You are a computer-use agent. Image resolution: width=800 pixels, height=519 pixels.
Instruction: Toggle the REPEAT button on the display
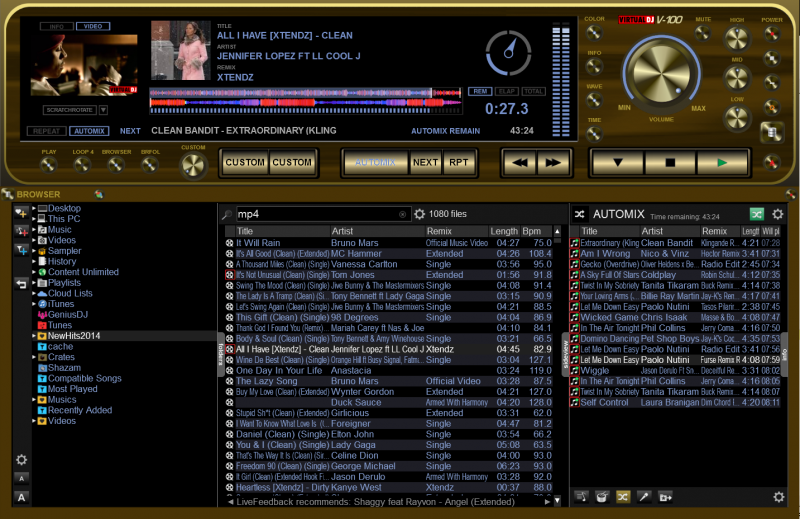pyautogui.click(x=46, y=131)
